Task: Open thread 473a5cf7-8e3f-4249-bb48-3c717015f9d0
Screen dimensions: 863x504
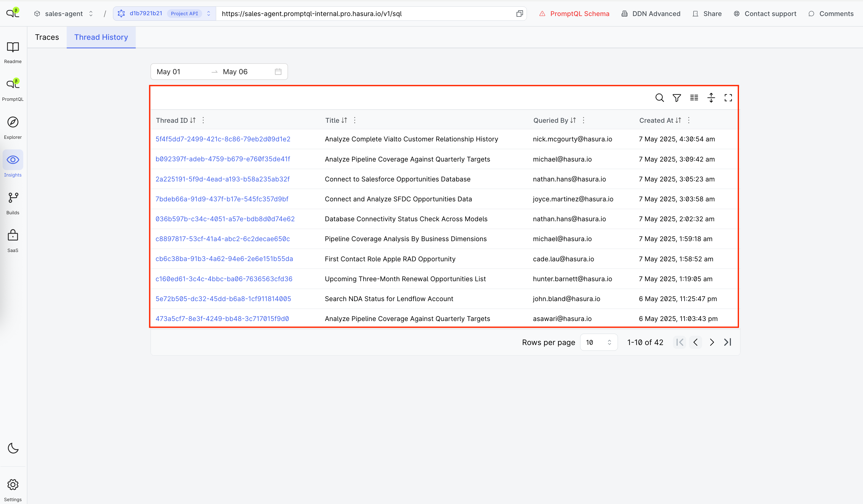Action: click(222, 318)
